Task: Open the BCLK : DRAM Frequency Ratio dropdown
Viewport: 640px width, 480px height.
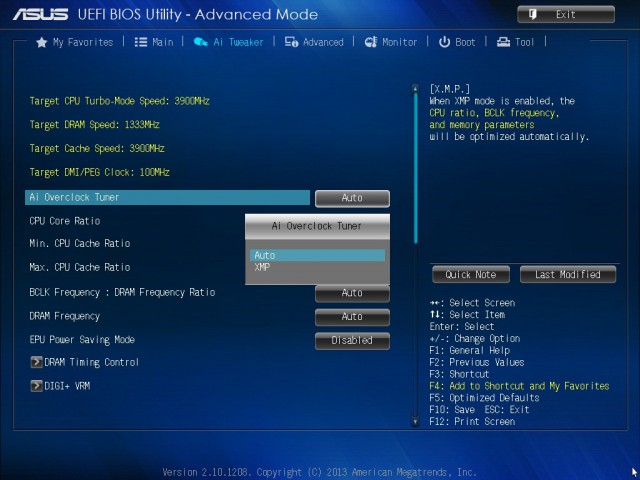Action: click(352, 293)
